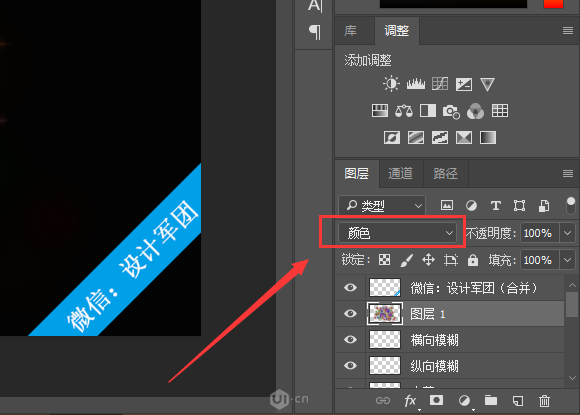The image size is (580, 415).
Task: Toggle layer filtering switch on or off
Action: [571, 205]
